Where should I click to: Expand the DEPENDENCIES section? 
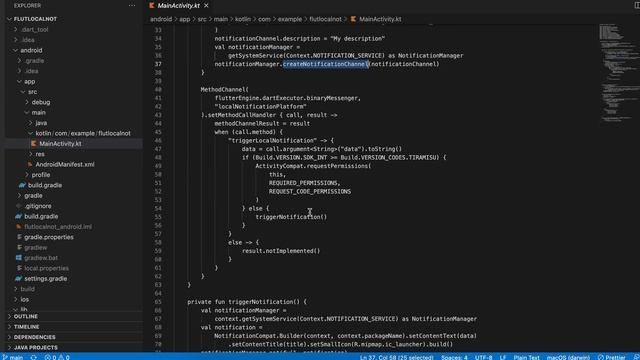tap(34, 337)
